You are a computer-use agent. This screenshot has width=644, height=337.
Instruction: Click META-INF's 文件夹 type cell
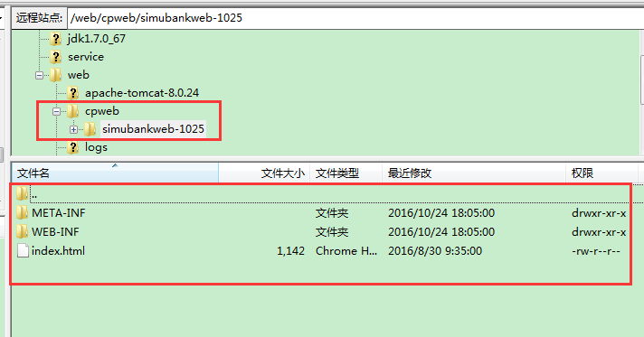(332, 212)
